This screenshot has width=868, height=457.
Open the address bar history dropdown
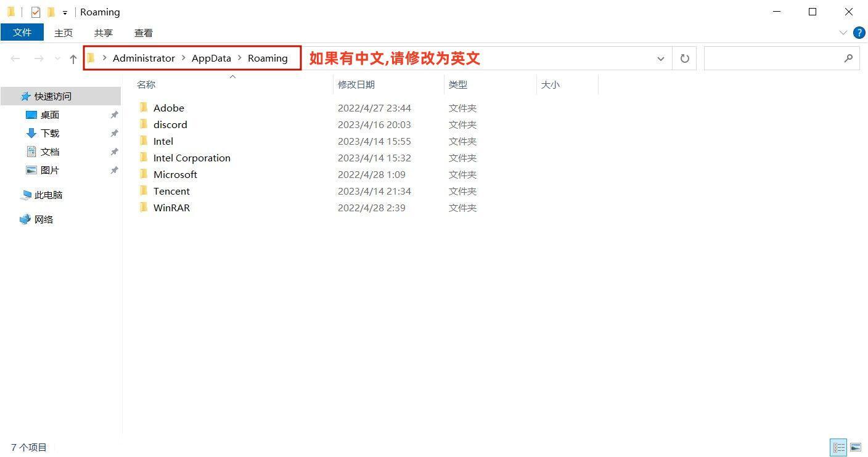[660, 59]
